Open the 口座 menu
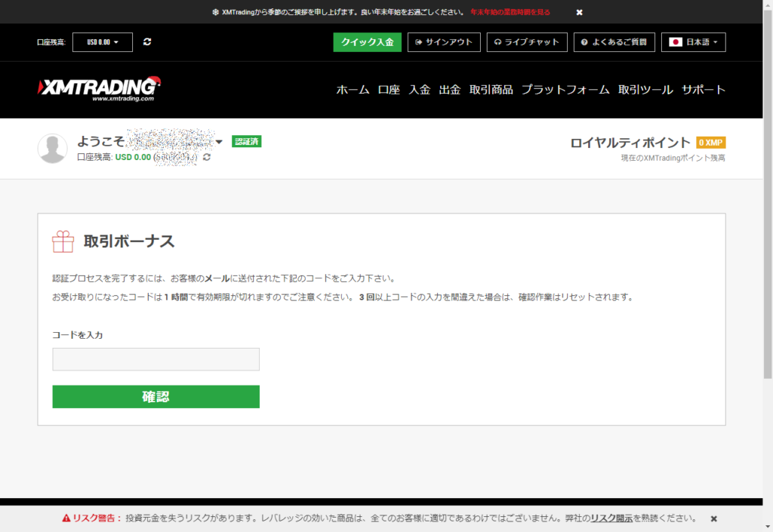This screenshot has width=773, height=532. point(389,90)
